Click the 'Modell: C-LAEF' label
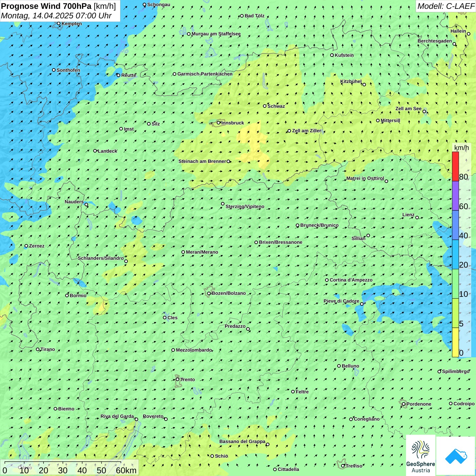This screenshot has height=476, width=476. (x=445, y=6)
